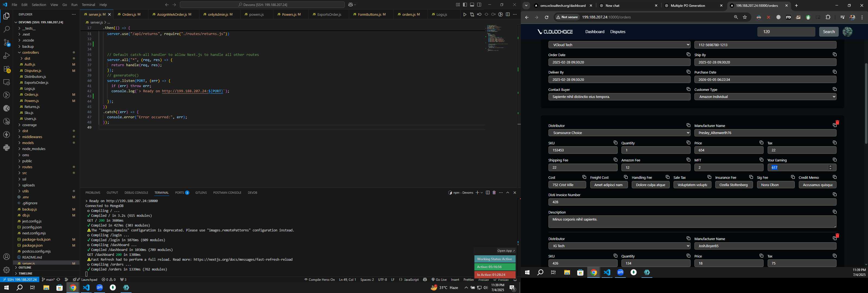Open Chrome's three-dot menu
The image size is (868, 293).
862,17
